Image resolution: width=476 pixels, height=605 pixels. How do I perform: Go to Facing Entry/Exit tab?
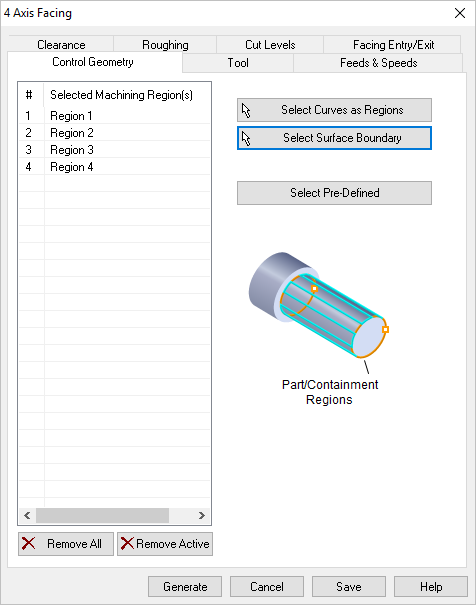(x=393, y=44)
